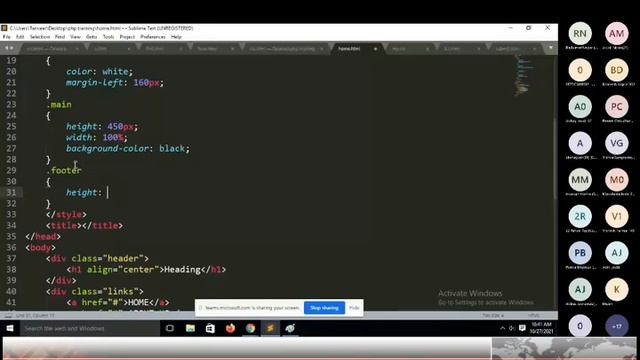Open the Selection menu
Viewport: 640px width, 360px height.
pos(40,37)
